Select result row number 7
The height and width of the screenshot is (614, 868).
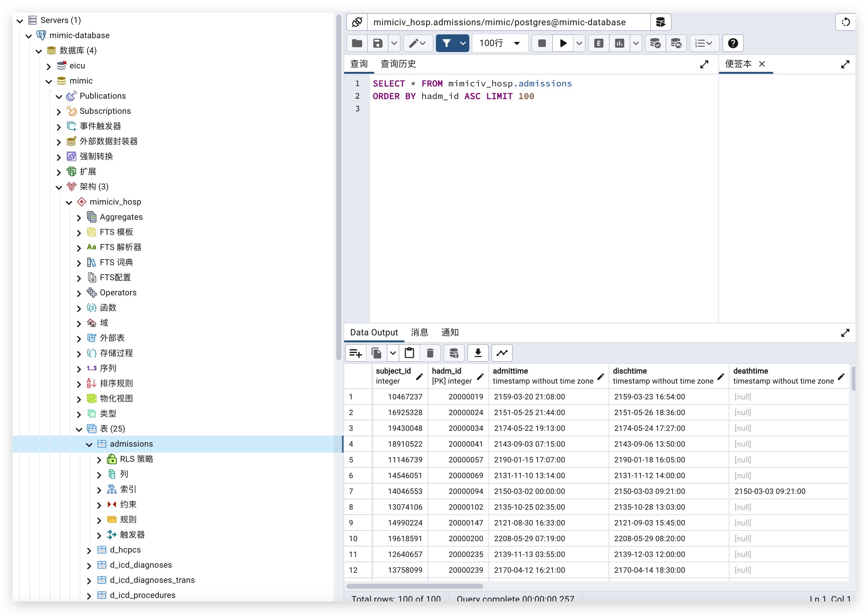[358, 491]
